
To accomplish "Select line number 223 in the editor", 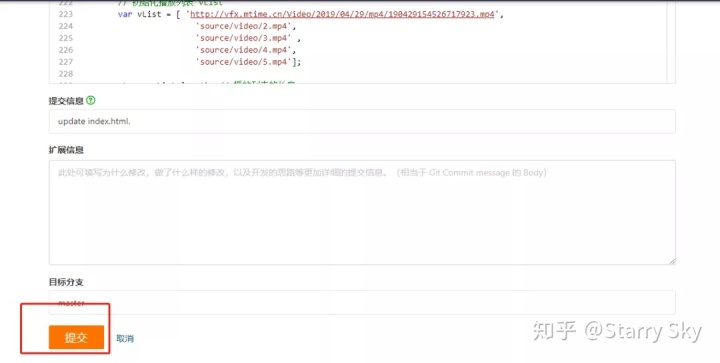I will click(66, 14).
